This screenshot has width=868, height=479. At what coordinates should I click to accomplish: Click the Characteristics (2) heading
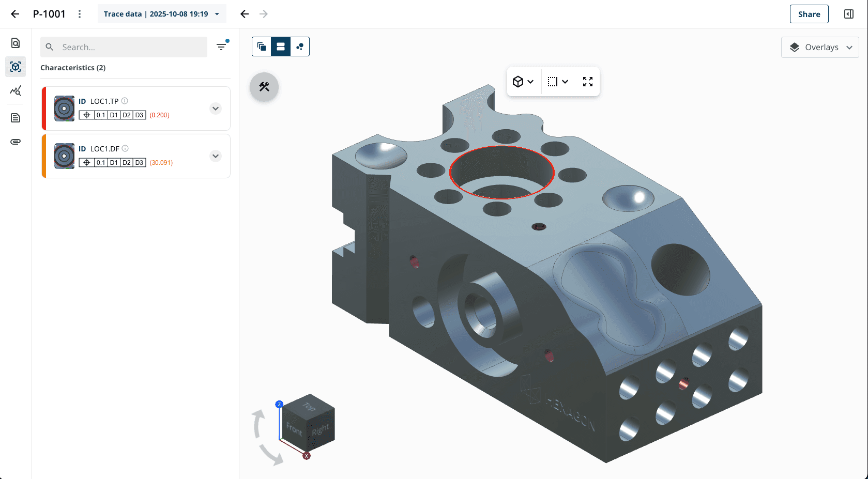click(73, 68)
